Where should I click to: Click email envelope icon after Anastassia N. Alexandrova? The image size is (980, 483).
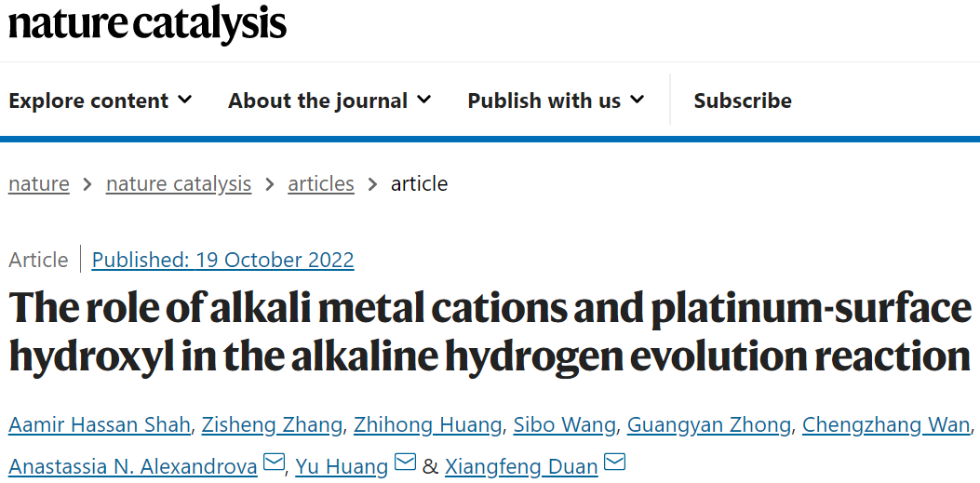[x=274, y=463]
